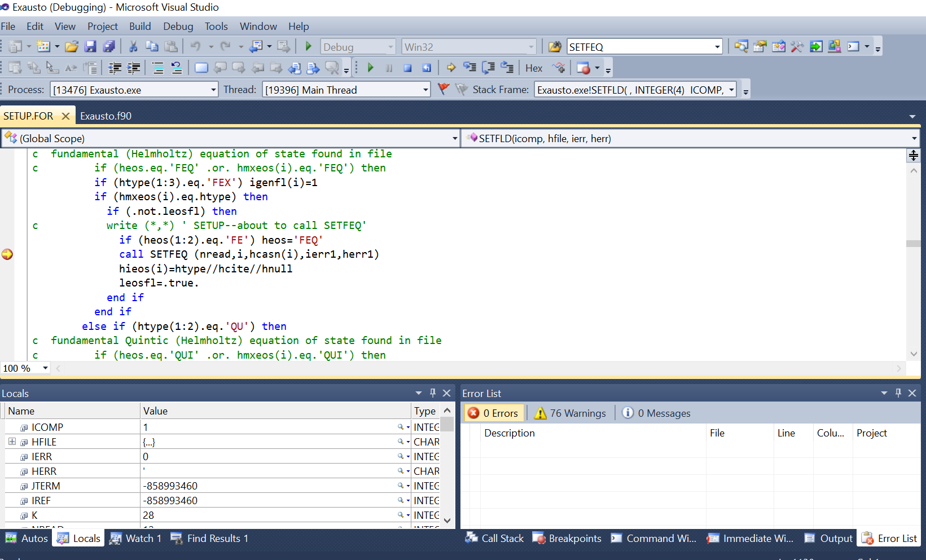Select the Step Over debug icon

[488, 67]
